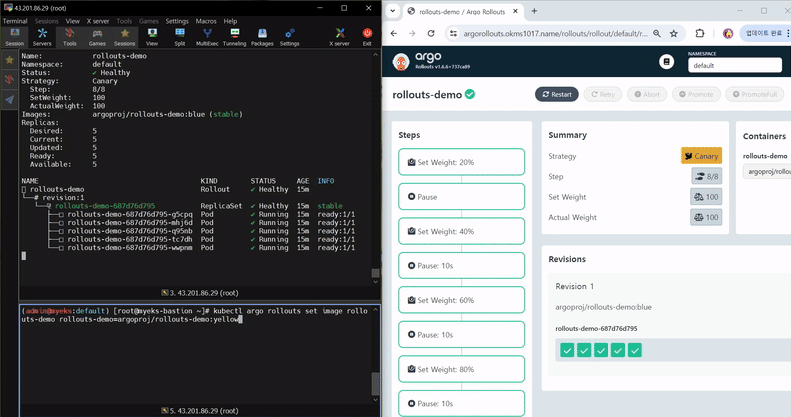
Task: Click the zoom magnifier in address bar
Action: point(657,33)
